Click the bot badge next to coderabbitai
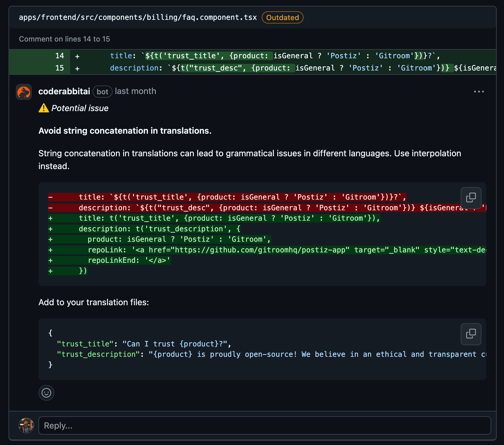The height and width of the screenshot is (445, 504). pyautogui.click(x=102, y=92)
